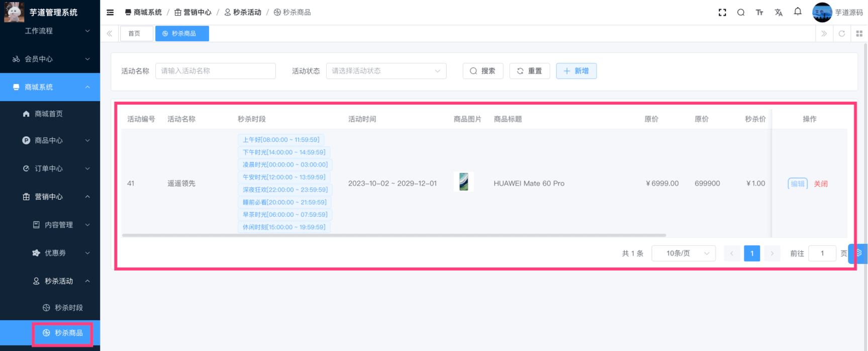The height and width of the screenshot is (351, 868).
Task: Refresh the current tab page icon
Action: point(842,34)
